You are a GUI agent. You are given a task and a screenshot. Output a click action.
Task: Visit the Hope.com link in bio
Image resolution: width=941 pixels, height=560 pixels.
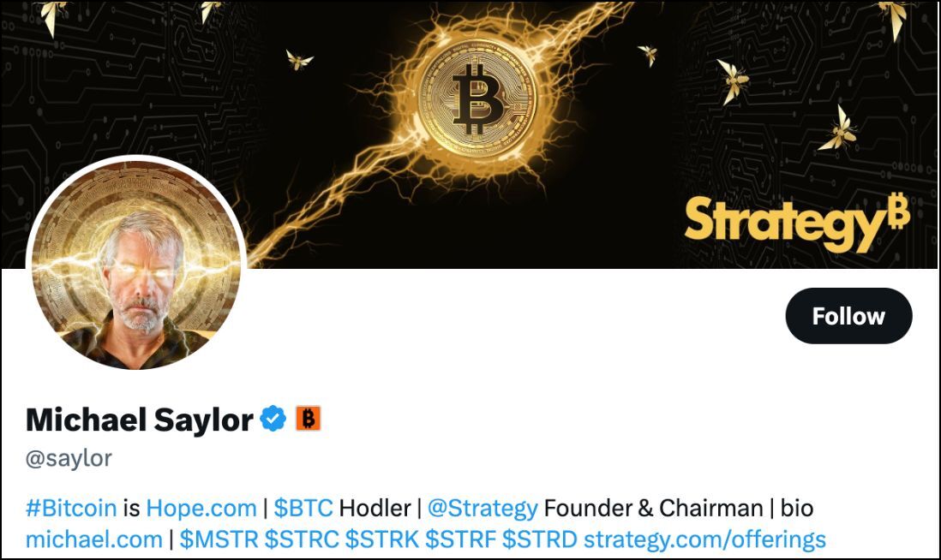click(201, 509)
